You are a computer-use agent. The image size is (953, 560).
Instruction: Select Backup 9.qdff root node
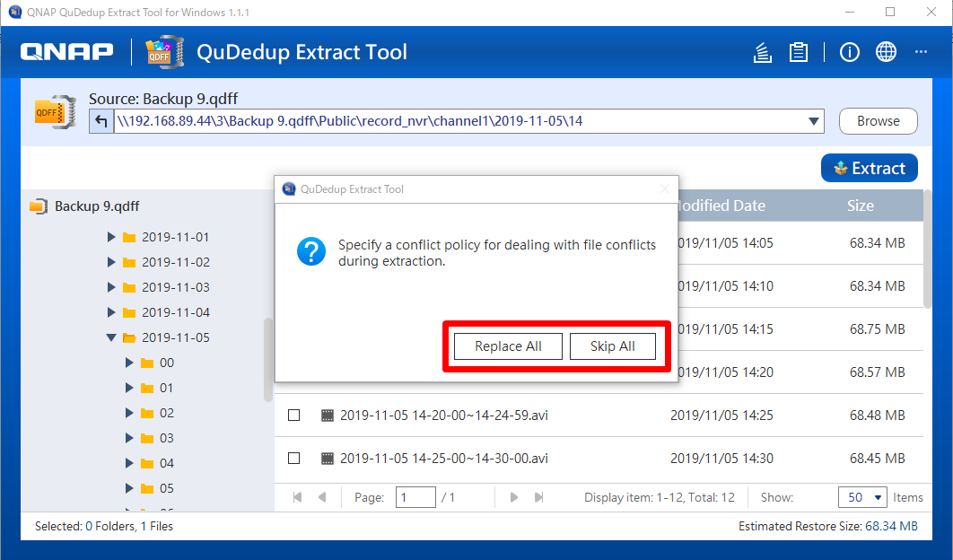[x=97, y=206]
